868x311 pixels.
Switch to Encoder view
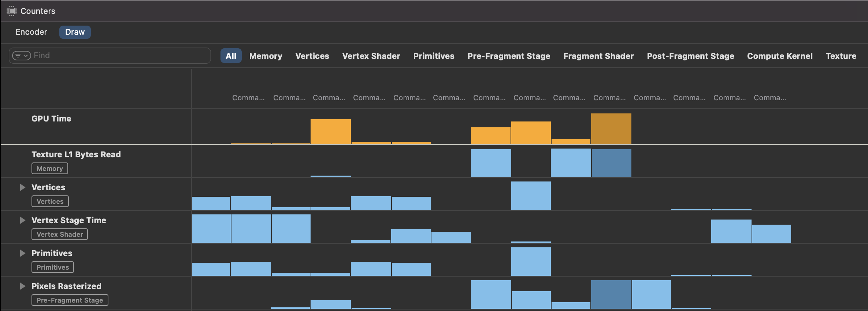31,32
